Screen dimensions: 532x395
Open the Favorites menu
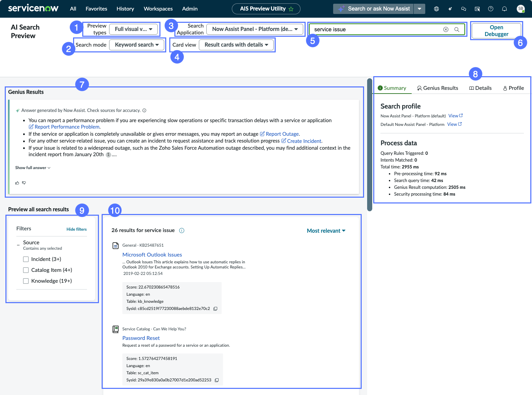tap(96, 9)
